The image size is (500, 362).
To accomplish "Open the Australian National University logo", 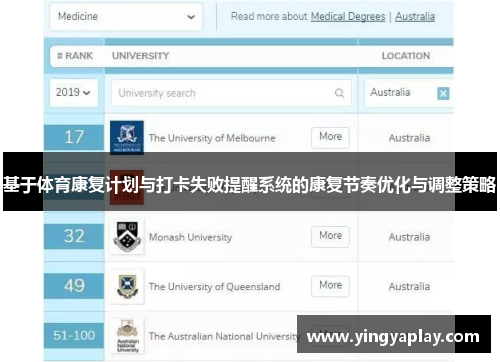I will 127,336.
